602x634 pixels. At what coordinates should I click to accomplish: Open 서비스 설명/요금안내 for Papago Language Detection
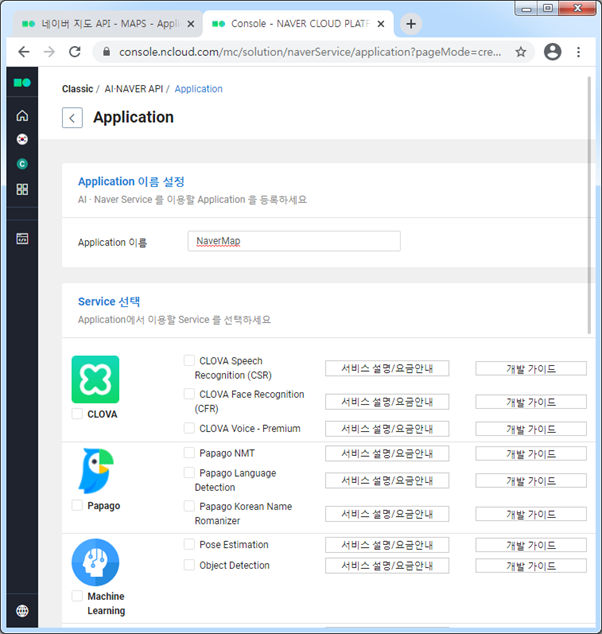(387, 481)
